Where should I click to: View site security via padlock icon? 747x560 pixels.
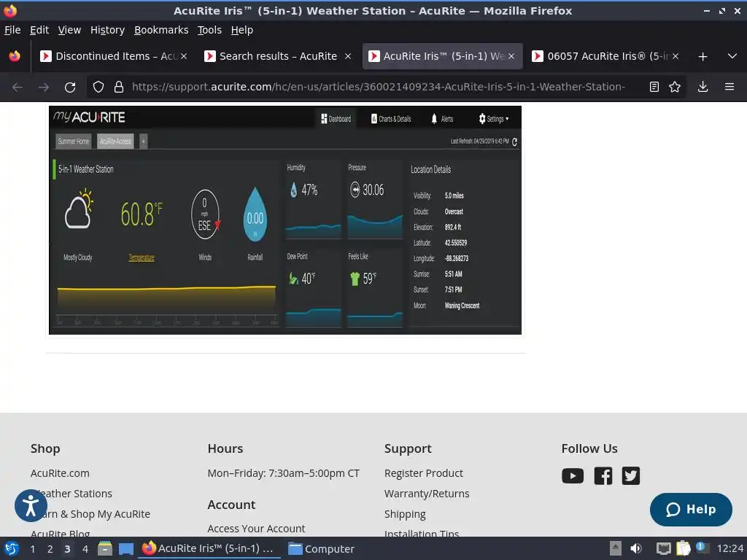119,87
